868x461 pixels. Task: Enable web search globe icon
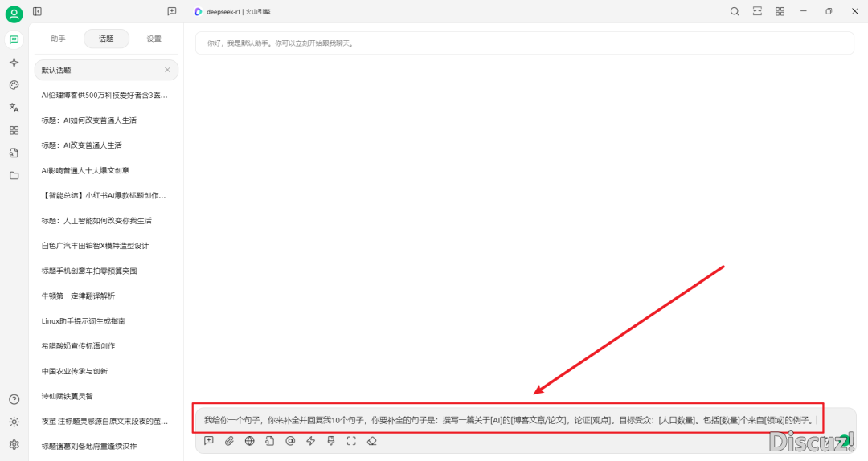coord(250,440)
